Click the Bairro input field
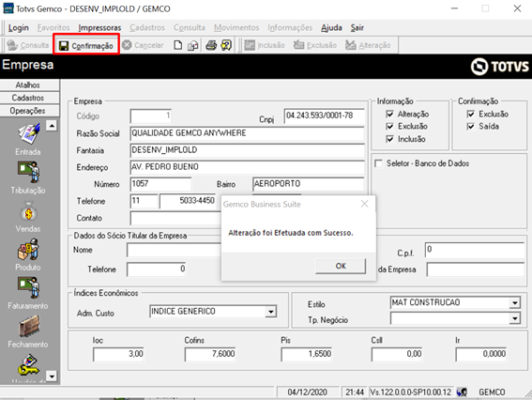 point(308,184)
